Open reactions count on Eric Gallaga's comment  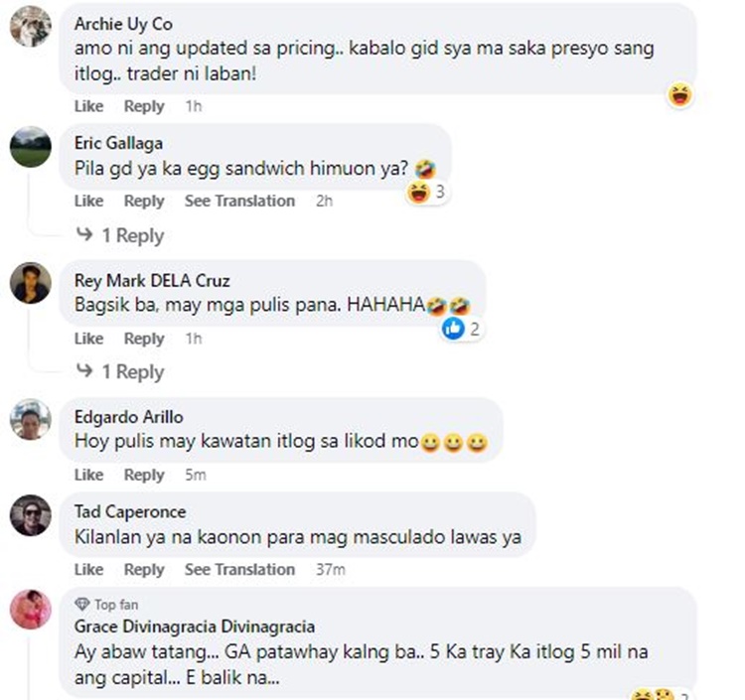click(x=427, y=192)
